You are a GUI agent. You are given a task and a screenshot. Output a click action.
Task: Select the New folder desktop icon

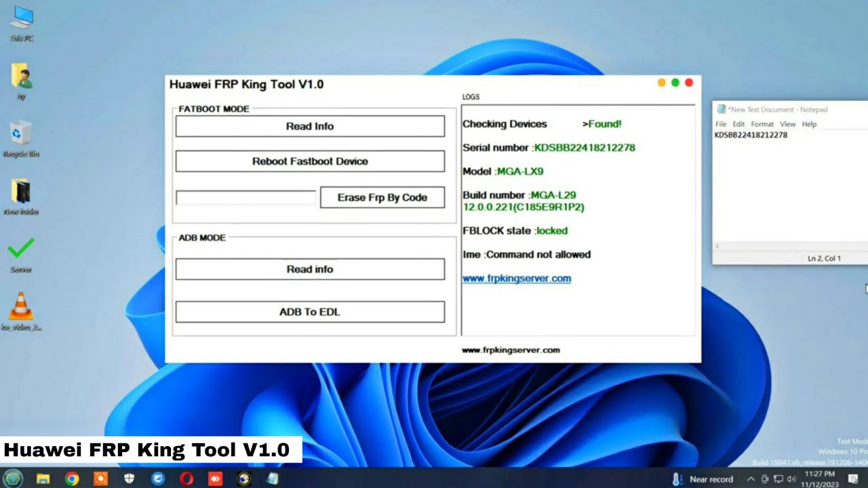(x=21, y=197)
